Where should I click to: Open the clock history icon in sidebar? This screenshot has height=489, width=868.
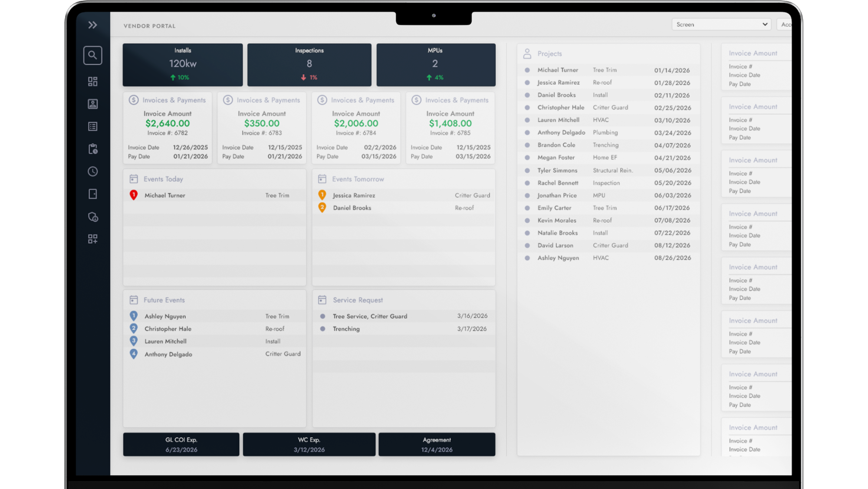click(x=92, y=172)
